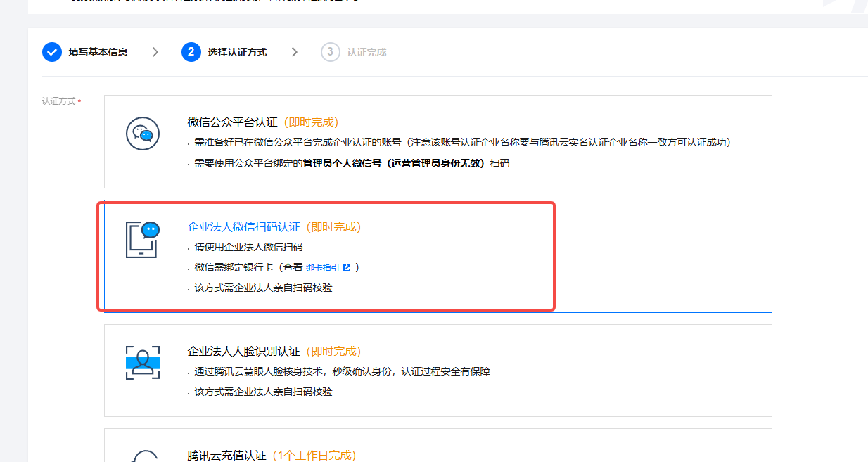
Task: Click the checkmark icon for step 填写基本信息
Action: (x=51, y=52)
